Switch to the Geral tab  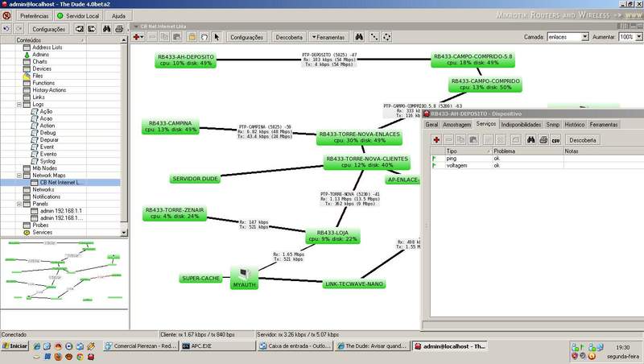click(x=431, y=125)
